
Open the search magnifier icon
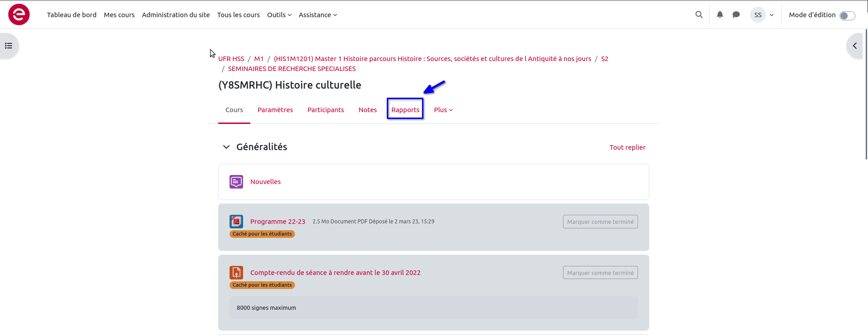(699, 14)
